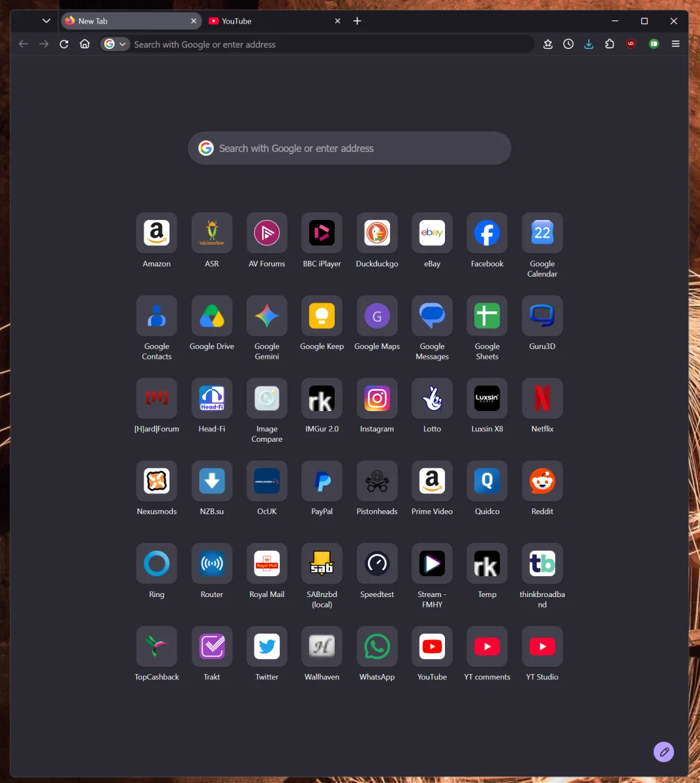
Task: Show the downloads panel
Action: tap(588, 44)
